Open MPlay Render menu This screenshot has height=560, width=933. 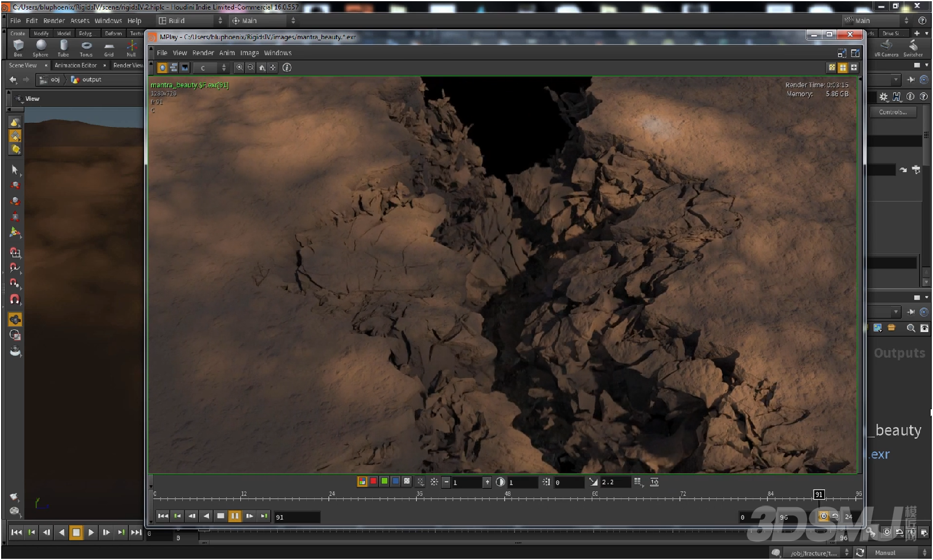coord(203,53)
